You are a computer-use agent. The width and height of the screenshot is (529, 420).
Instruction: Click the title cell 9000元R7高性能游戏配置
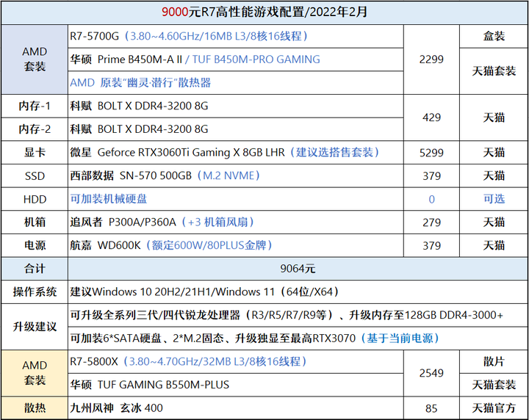264,12
